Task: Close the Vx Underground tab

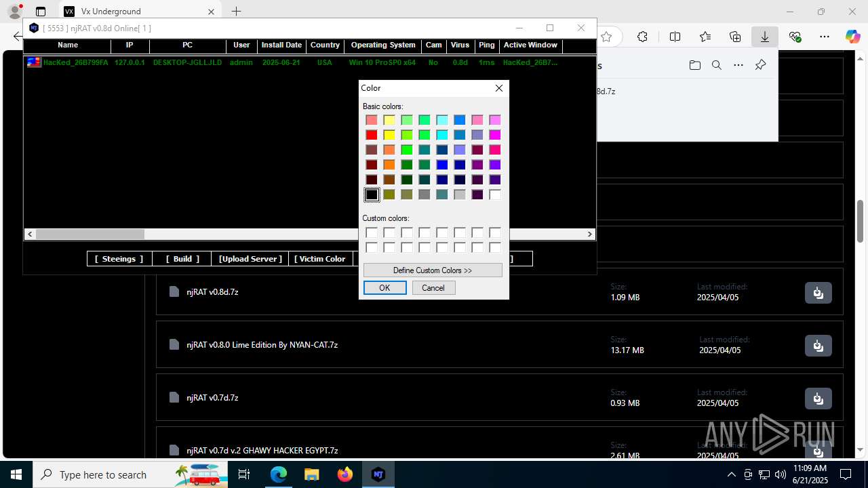Action: 212,12
